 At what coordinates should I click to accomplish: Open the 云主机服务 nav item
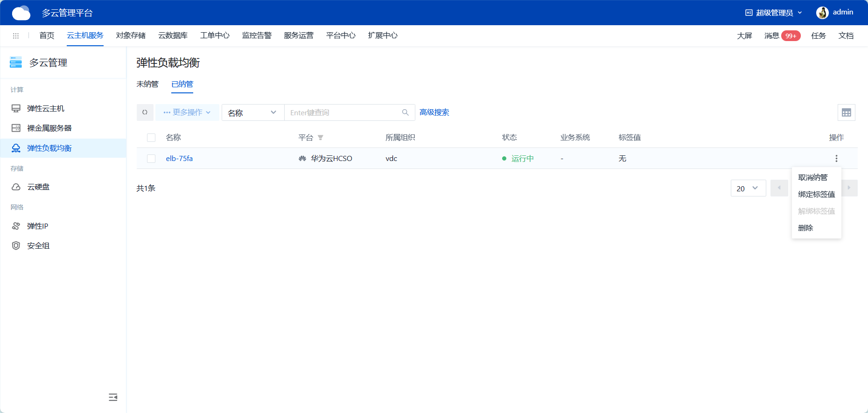85,35
